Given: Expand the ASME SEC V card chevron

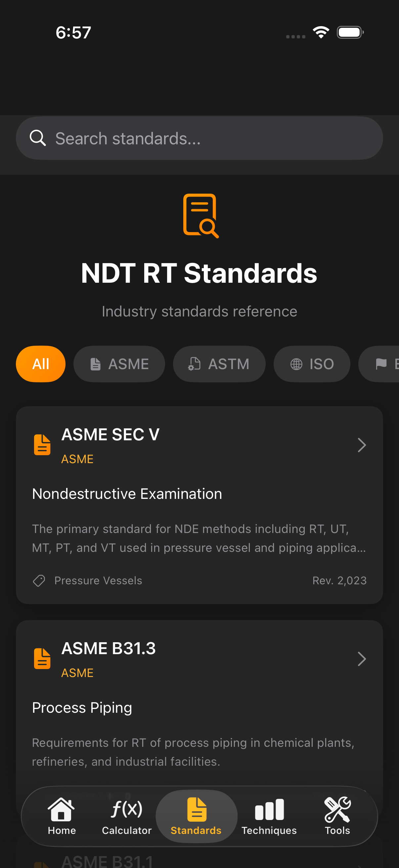Looking at the screenshot, I should click(362, 445).
